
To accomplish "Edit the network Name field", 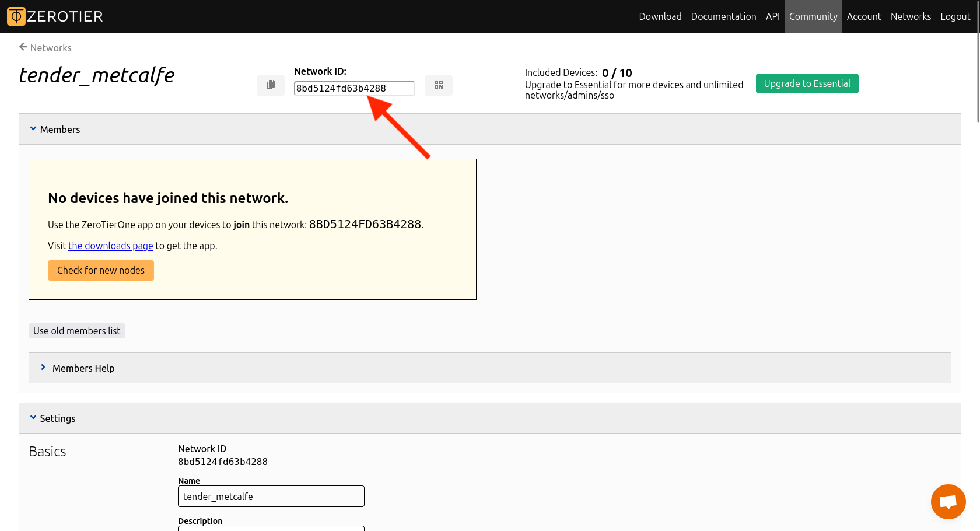I will tap(271, 497).
